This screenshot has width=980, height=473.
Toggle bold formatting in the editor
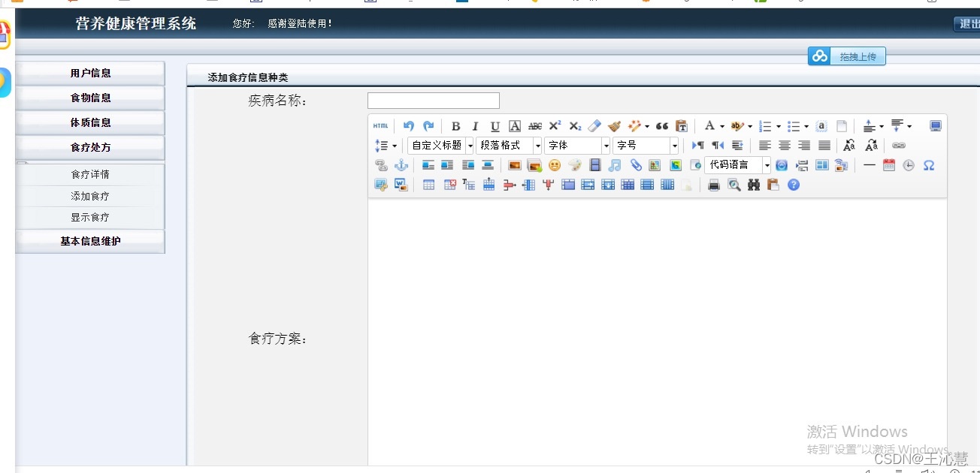(x=456, y=125)
